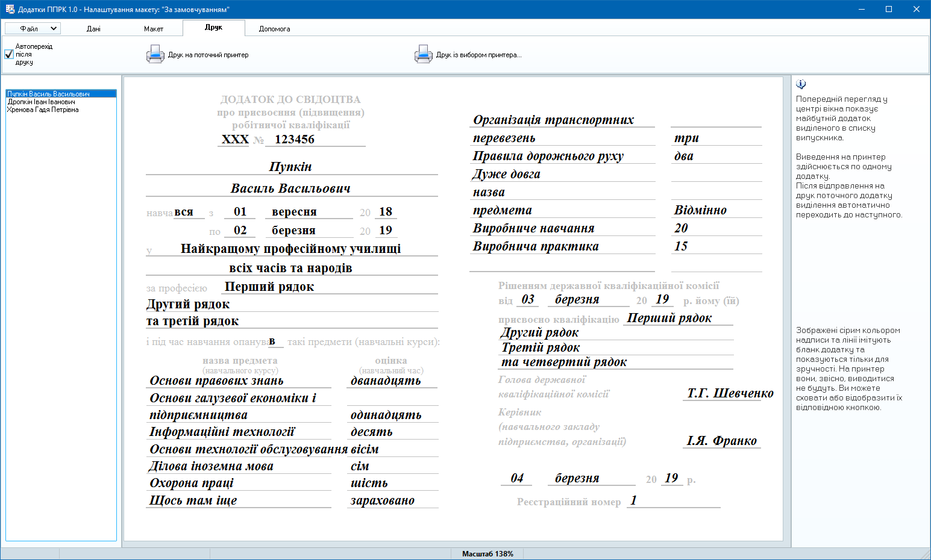Switch to the Дані tab

point(93,28)
